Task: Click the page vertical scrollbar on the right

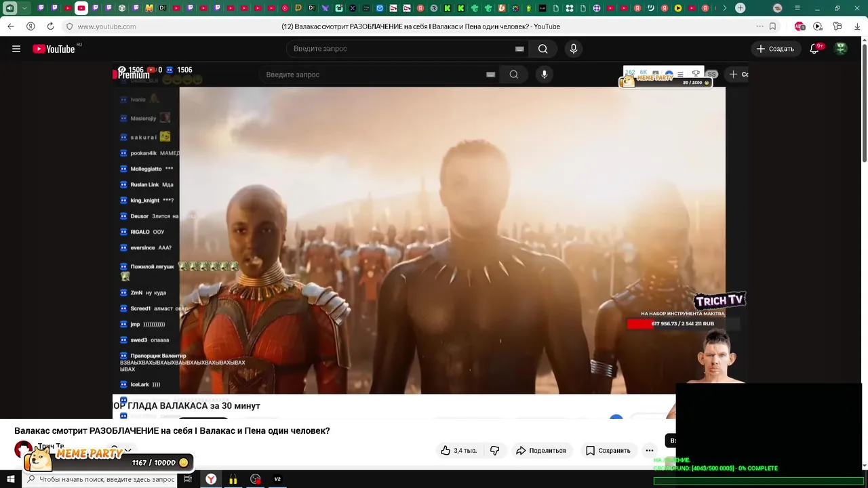Action: coord(865,102)
